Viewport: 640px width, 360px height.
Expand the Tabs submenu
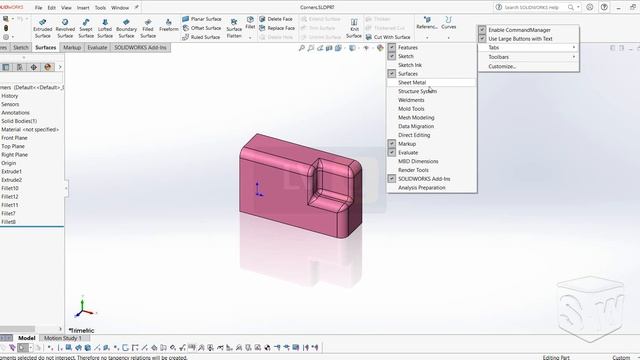point(528,47)
